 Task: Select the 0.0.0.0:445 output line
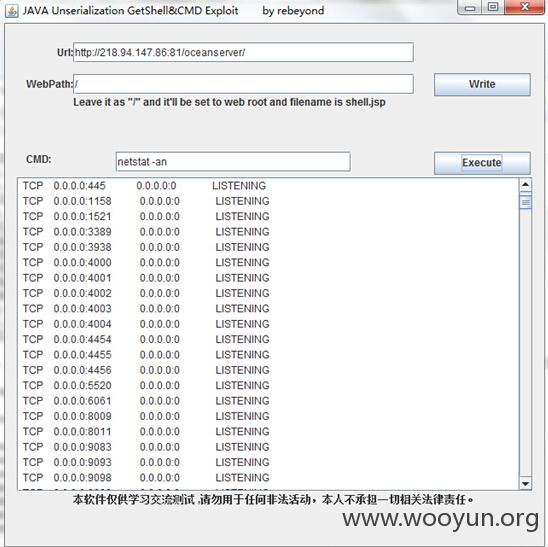pyautogui.click(x=144, y=186)
